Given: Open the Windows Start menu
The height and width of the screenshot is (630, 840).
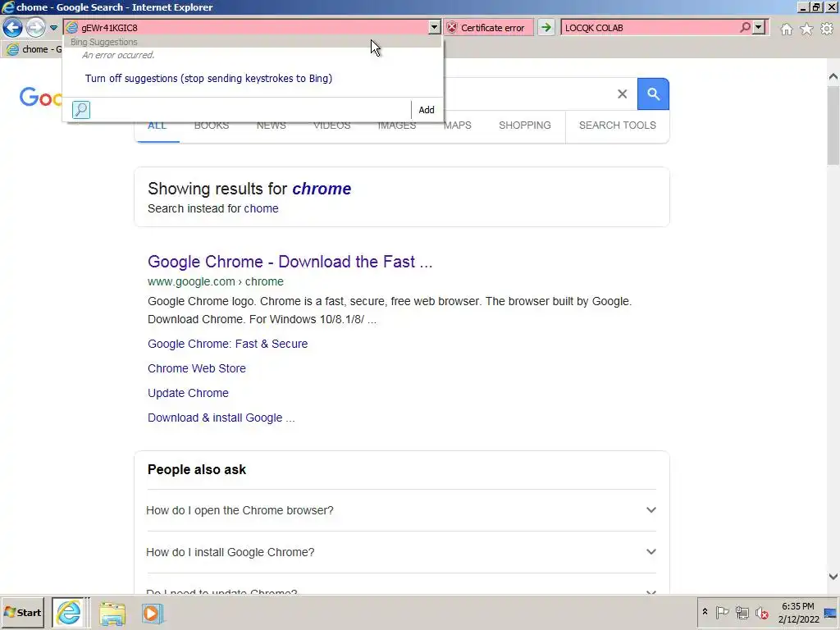Looking at the screenshot, I should click(x=22, y=612).
